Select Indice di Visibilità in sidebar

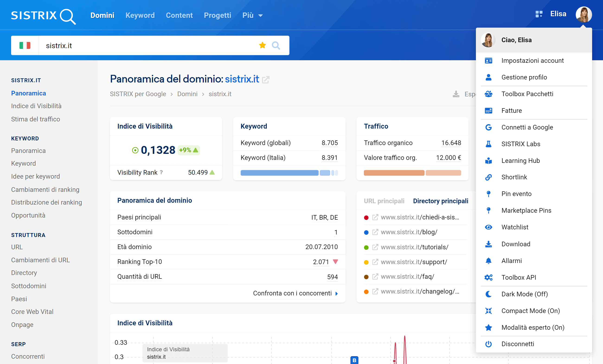click(36, 106)
